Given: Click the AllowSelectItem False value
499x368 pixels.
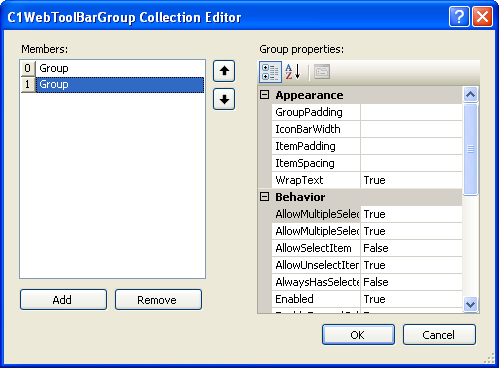Looking at the screenshot, I should coord(411,248).
